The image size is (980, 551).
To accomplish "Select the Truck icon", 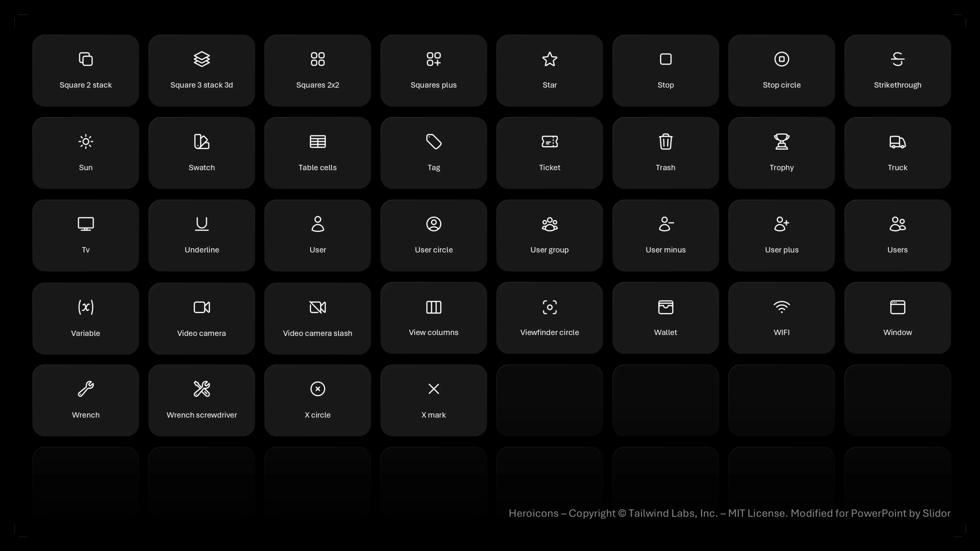I will click(897, 142).
